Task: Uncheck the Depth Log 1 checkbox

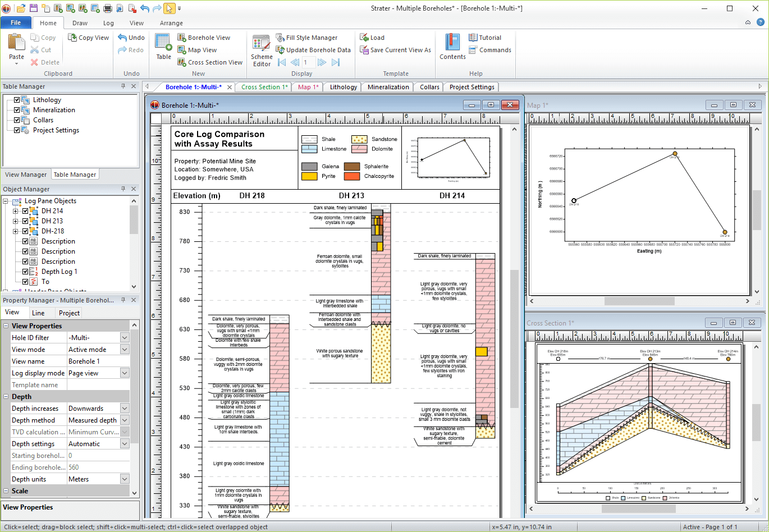Action: (25, 272)
